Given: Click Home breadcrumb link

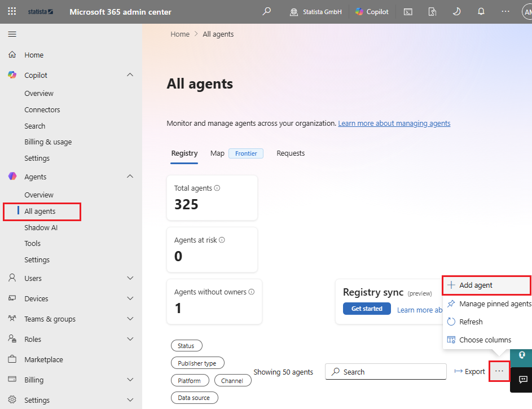Looking at the screenshot, I should [180, 34].
